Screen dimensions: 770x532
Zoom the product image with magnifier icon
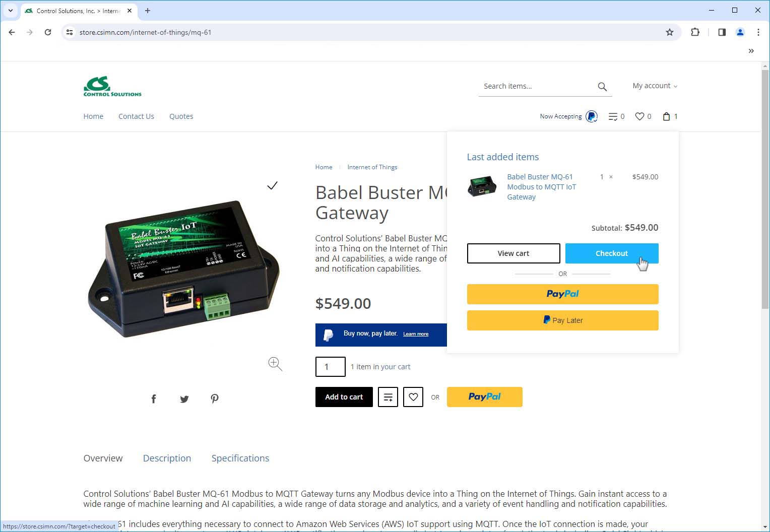pyautogui.click(x=275, y=364)
